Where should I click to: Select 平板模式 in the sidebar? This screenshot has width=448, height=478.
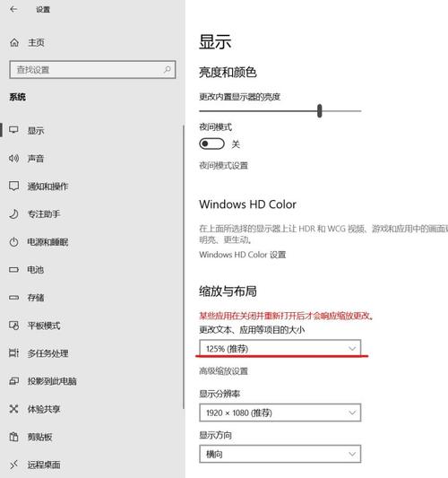point(44,326)
